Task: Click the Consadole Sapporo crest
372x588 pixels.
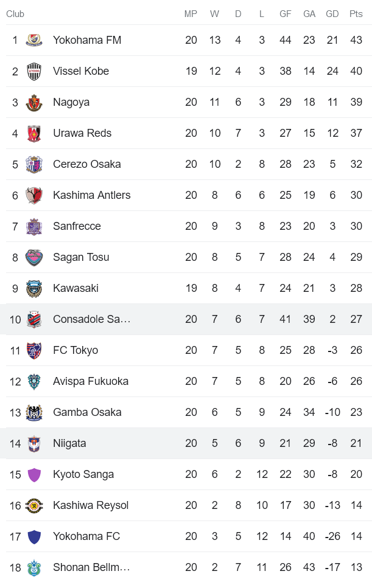Action: coord(35,319)
